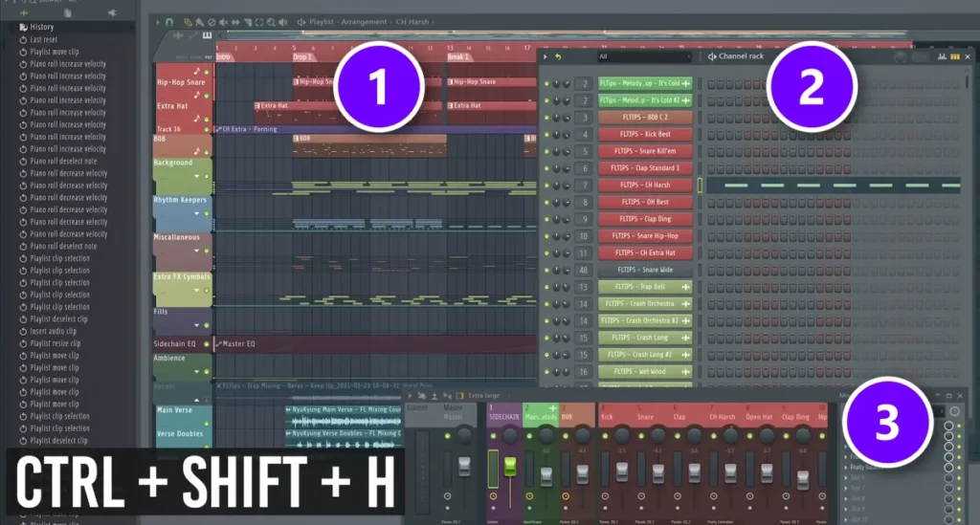Viewport: 980px width, 525px height.
Task: Open the FLTIPS - Trap Bell channel button
Action: [645, 287]
